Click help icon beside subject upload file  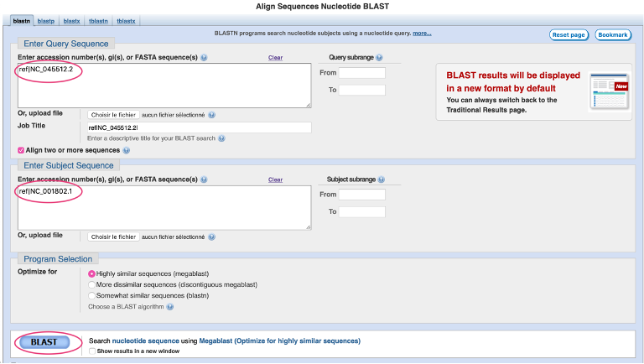[x=211, y=237]
